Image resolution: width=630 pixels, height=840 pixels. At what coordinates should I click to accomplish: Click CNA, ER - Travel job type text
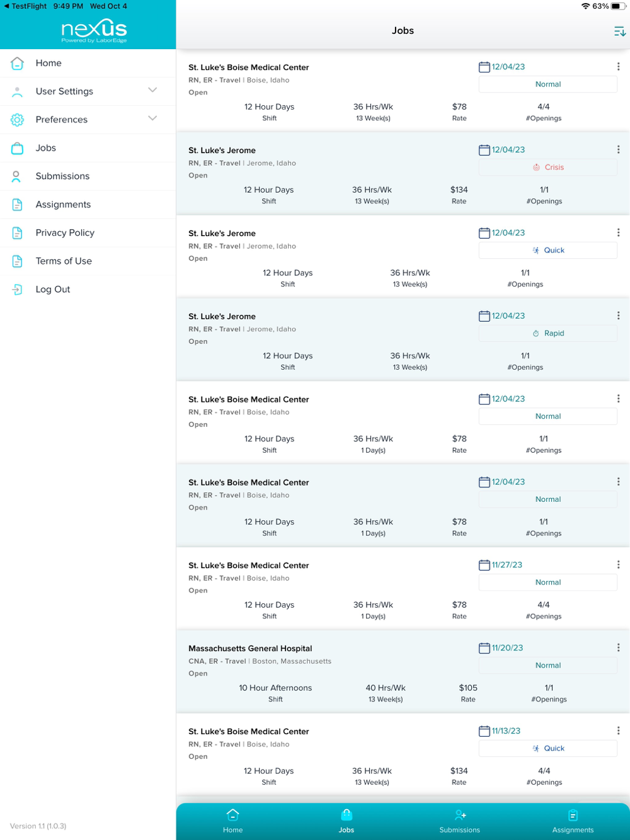217,661
